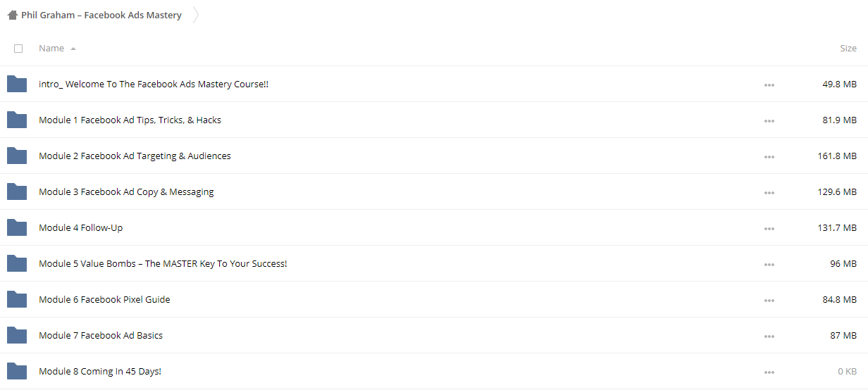Viewport: 868px width, 390px height.
Task: Click the Name column header
Action: [x=51, y=49]
